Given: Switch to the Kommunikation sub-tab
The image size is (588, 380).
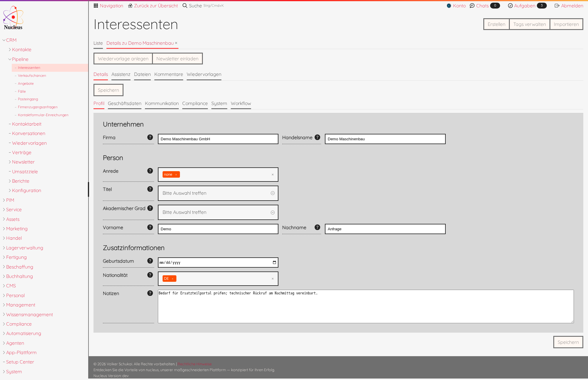Looking at the screenshot, I should click(162, 104).
